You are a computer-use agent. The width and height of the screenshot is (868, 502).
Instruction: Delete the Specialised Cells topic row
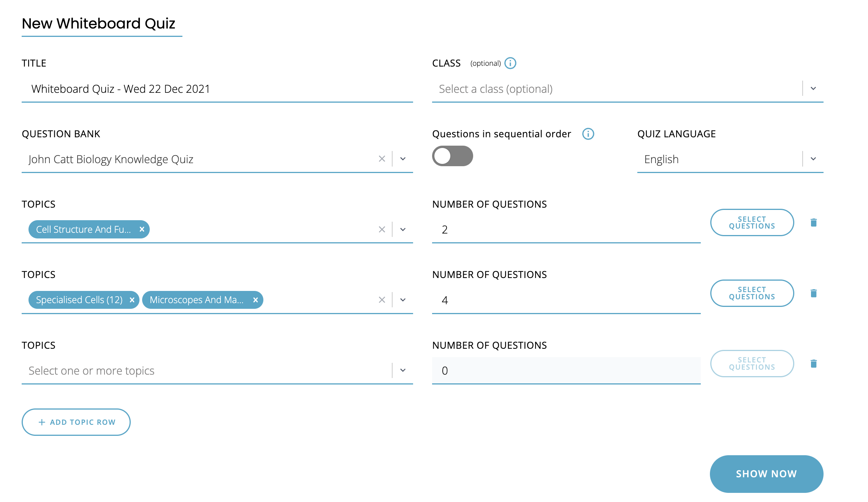(x=813, y=293)
